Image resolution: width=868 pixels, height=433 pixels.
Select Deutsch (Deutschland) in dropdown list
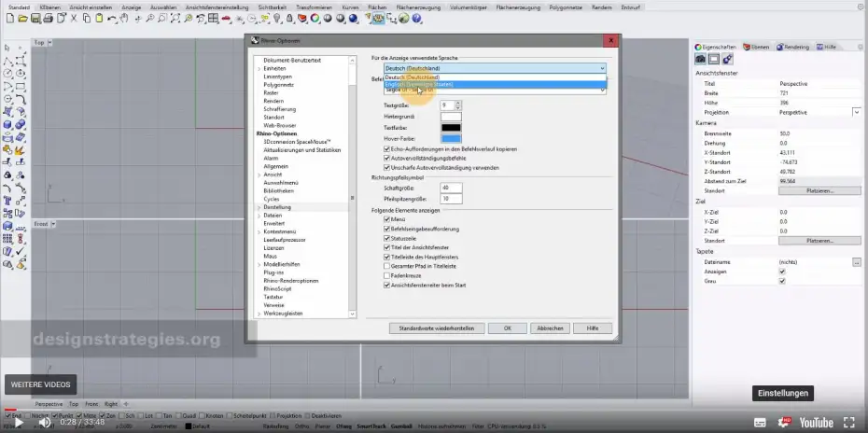coord(495,77)
